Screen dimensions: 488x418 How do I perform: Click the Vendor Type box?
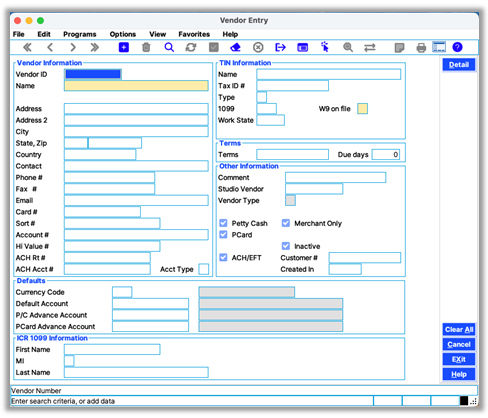[x=290, y=200]
